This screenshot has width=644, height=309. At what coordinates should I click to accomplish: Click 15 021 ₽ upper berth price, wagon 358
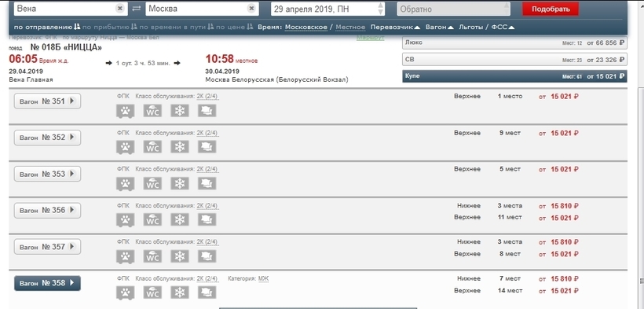565,291
